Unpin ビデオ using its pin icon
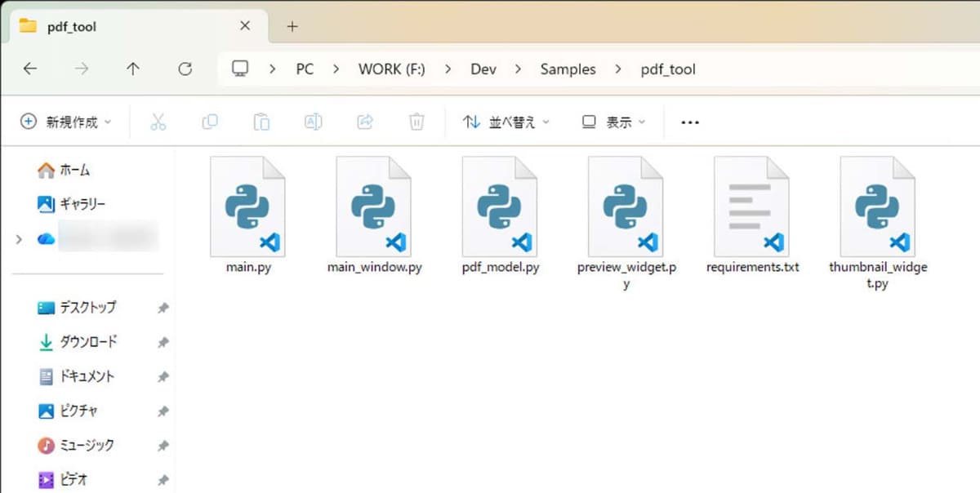980x493 pixels. (163, 479)
